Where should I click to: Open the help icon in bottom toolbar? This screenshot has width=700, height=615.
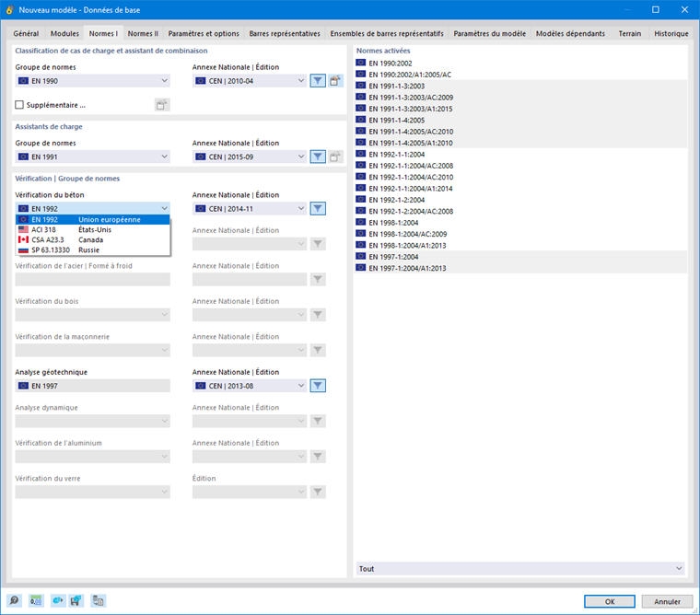[15, 600]
